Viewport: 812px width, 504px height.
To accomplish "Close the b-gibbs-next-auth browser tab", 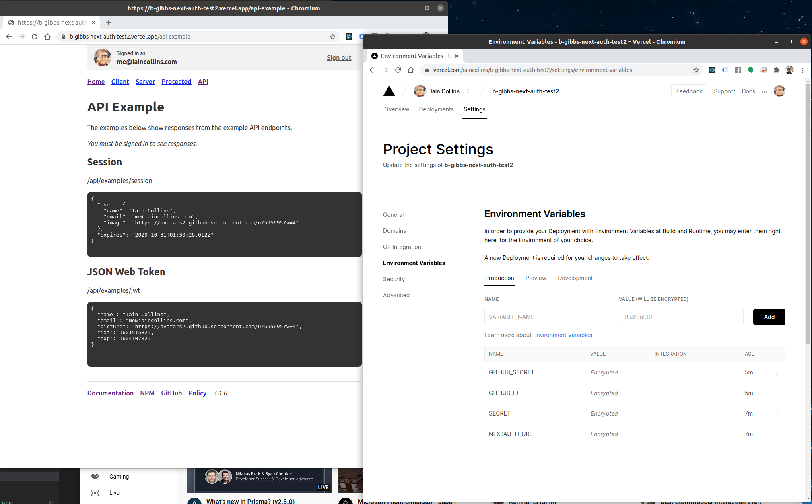I will pos(93,23).
